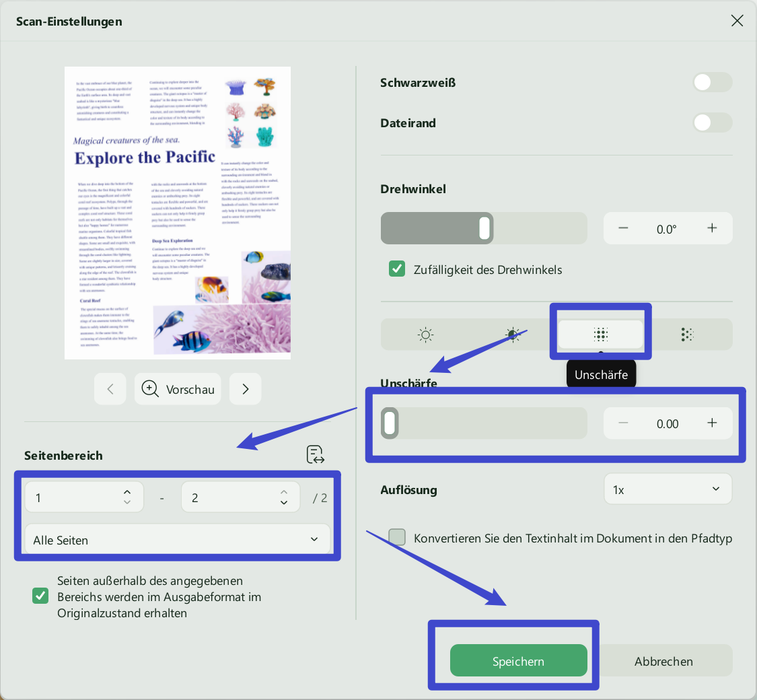Screen dimensions: 757x700
Task: Click the Drehwinkel slider handle
Action: click(484, 228)
